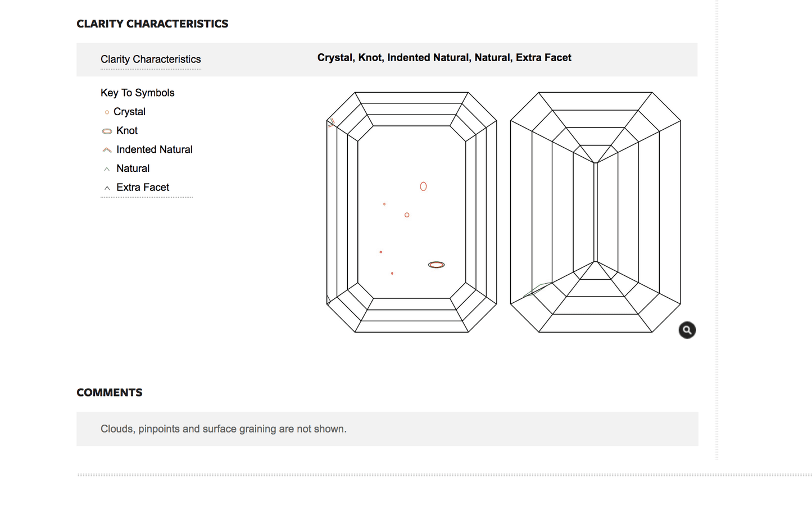Open the dotted-underlined Clarity Characteristics link
Viewport: 812px width, 514px height.
[x=151, y=60]
